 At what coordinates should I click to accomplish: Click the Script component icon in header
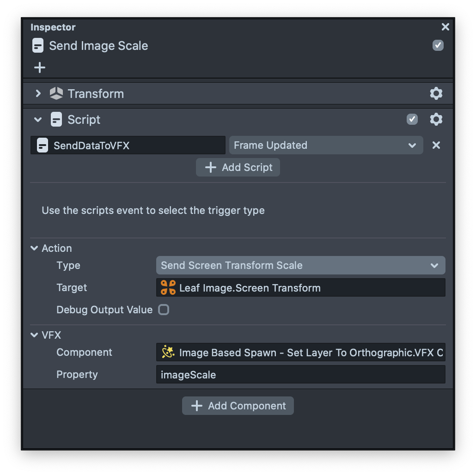(x=56, y=120)
